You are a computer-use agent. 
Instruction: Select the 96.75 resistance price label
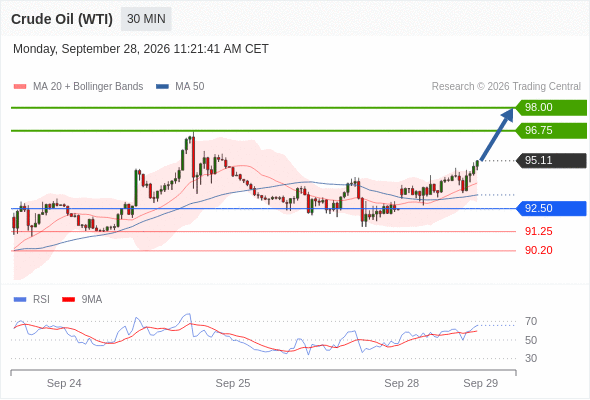(551, 131)
